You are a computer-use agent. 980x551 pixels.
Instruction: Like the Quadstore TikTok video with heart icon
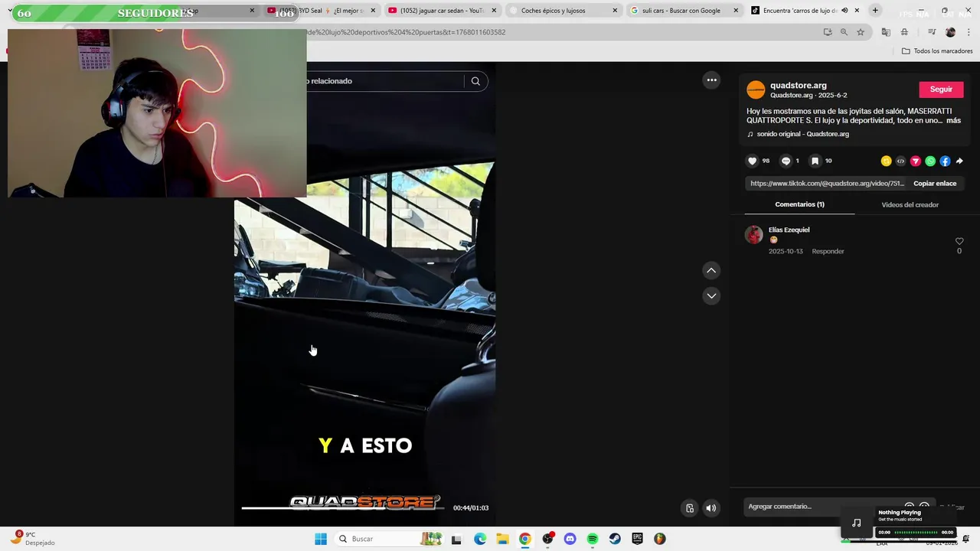(752, 161)
